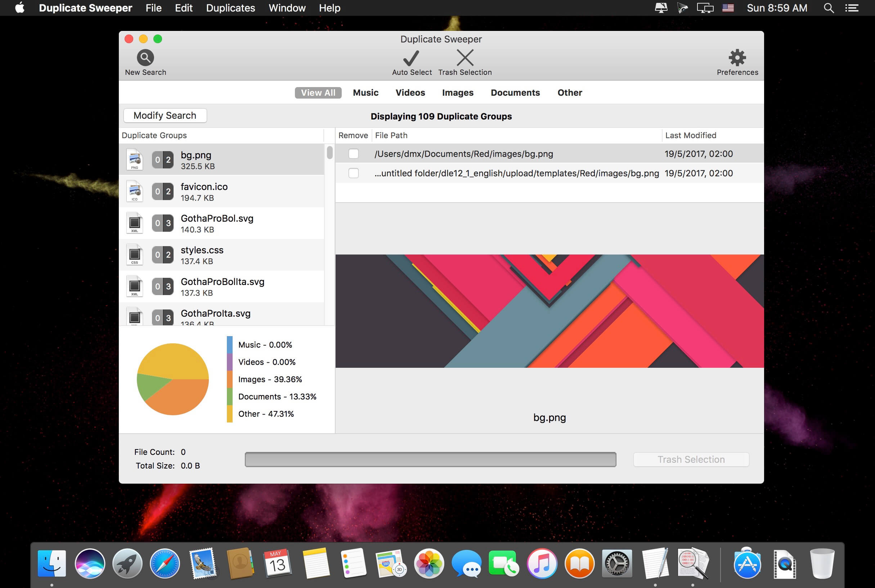The image size is (875, 588).
Task: Click the favicon.ico file icon
Action: [134, 191]
